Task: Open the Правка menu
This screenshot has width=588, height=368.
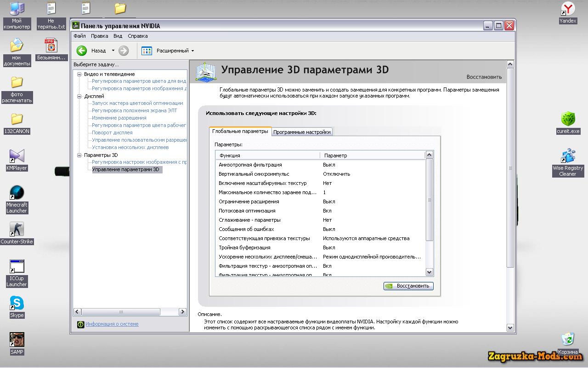Action: pos(100,36)
